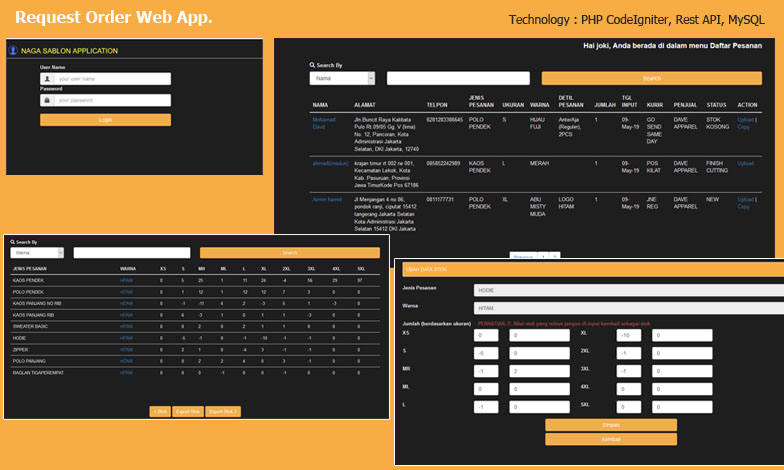Click the + Stok button
784x470 pixels.
click(x=160, y=411)
